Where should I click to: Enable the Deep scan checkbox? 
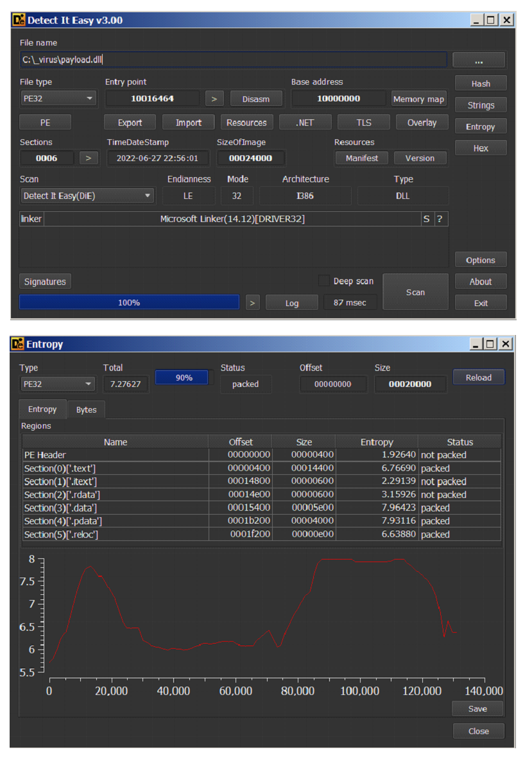[x=324, y=281]
